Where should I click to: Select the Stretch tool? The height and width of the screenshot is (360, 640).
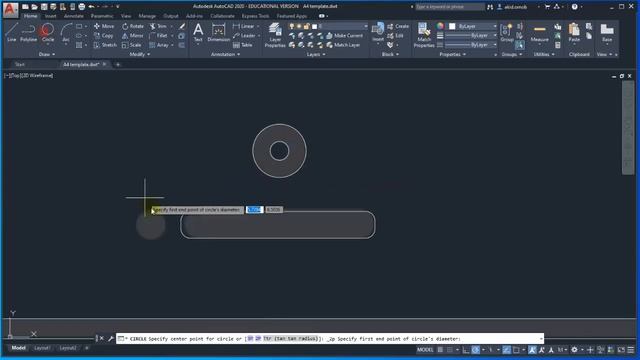105,45
